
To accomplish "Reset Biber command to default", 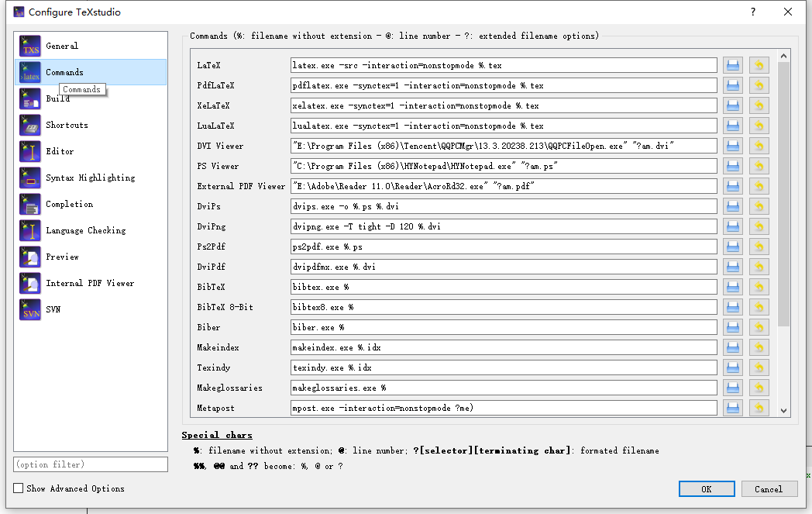I will [x=759, y=327].
